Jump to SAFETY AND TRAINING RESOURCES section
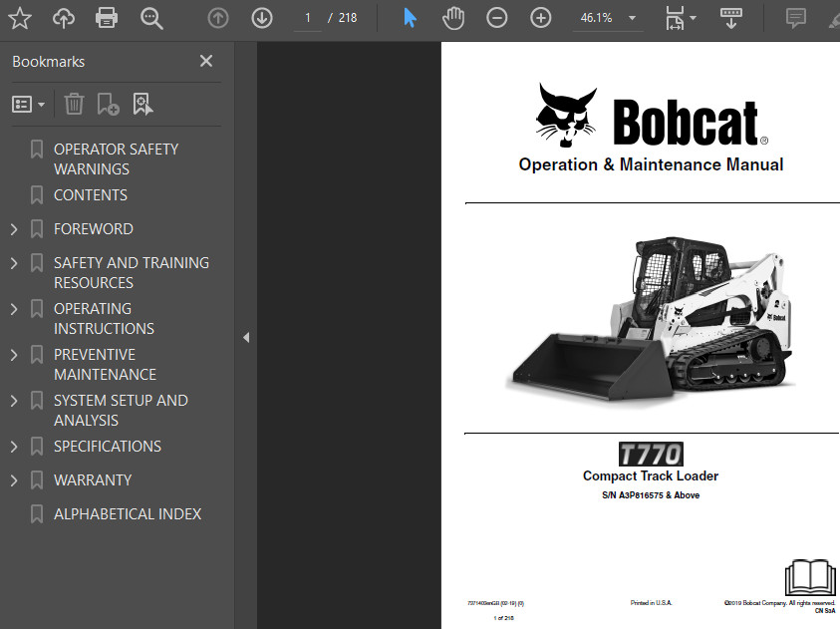The height and width of the screenshot is (629, 840). [132, 273]
